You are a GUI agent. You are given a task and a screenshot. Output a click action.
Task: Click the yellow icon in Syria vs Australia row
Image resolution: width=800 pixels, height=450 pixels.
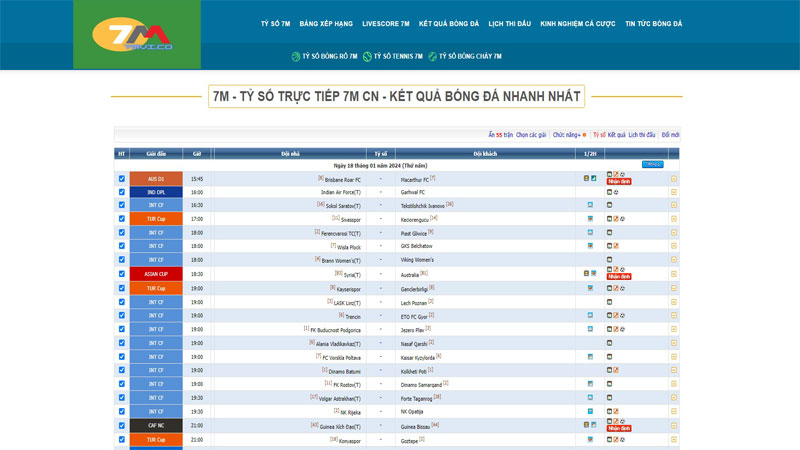coord(674,273)
